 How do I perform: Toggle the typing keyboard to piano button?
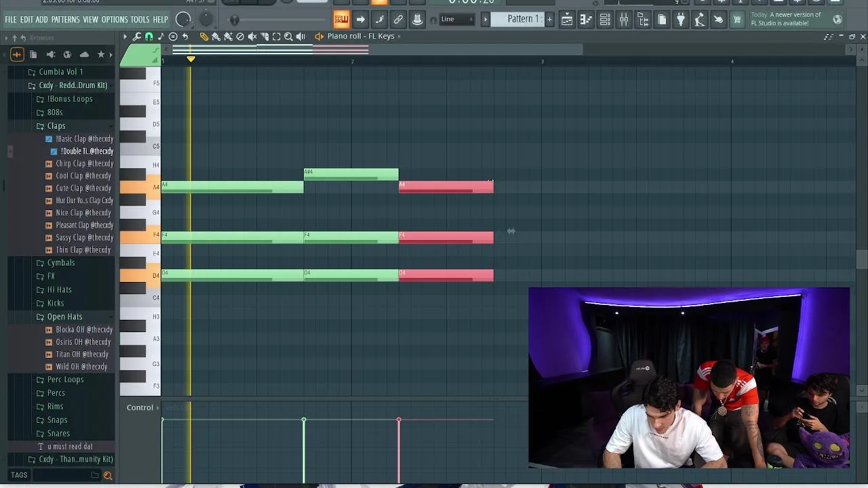(342, 19)
